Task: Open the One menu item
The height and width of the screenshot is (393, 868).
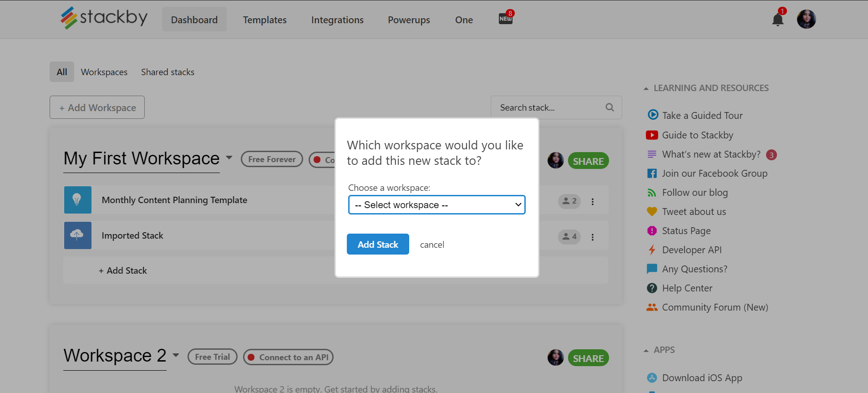Action: (x=464, y=20)
